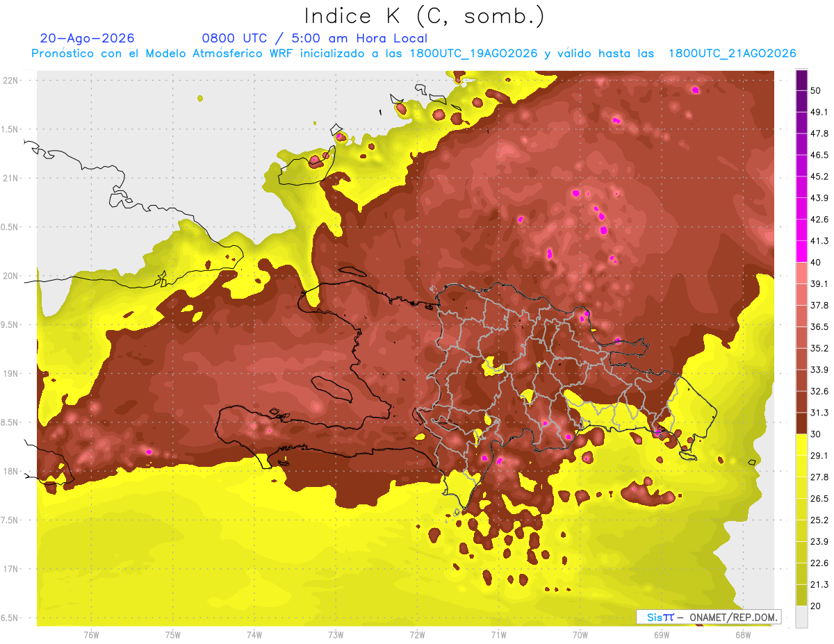This screenshot has width=834, height=644.
Task: Click the olive colorbar band between 20 and 21.3
Action: point(801,595)
